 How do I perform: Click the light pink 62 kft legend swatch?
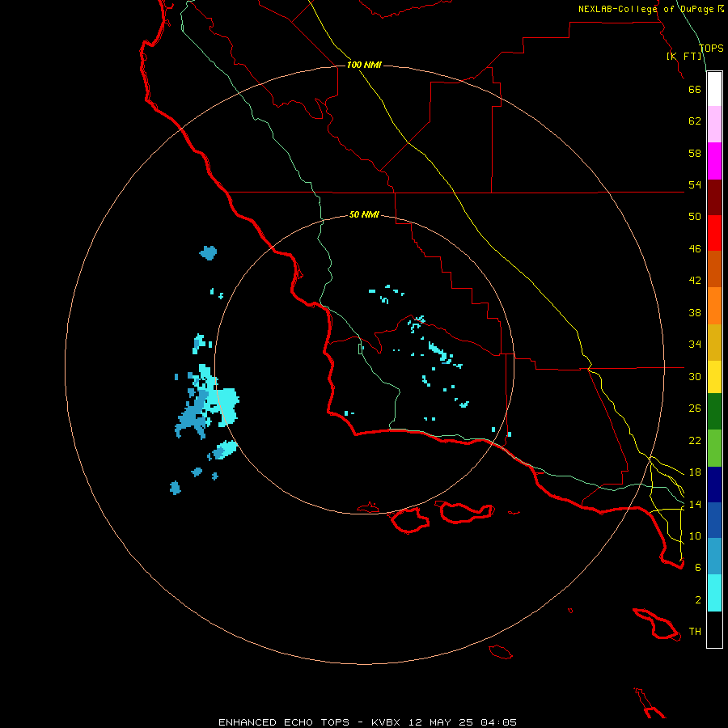point(714,124)
